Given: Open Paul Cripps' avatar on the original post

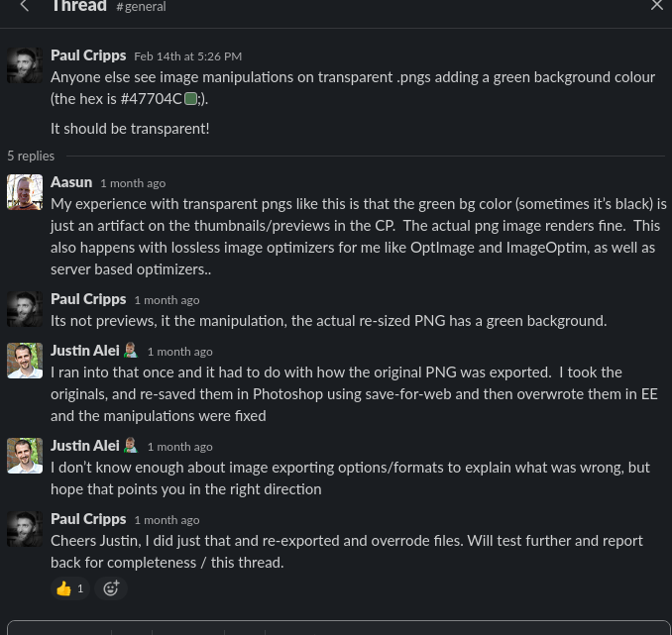Looking at the screenshot, I should coord(25,65).
